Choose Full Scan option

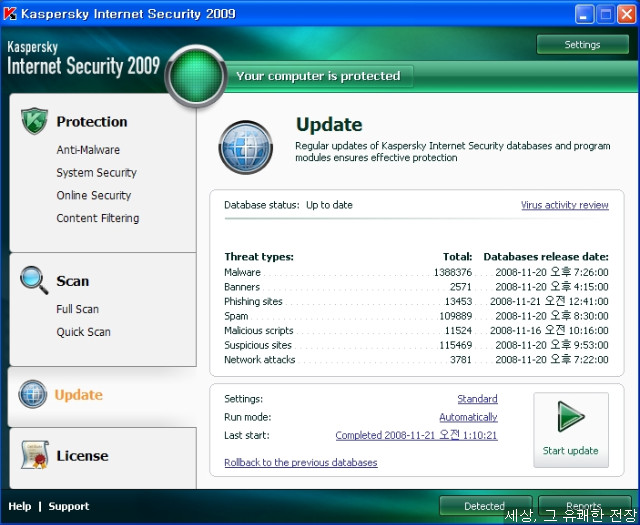pos(78,309)
